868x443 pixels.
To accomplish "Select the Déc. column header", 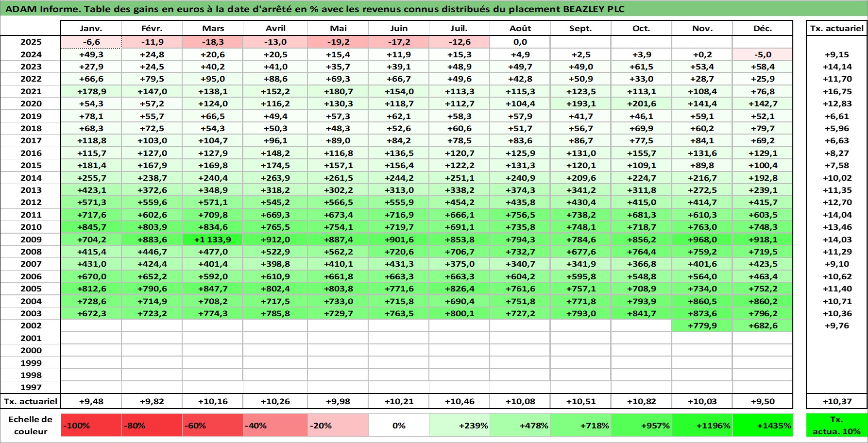I will (763, 28).
